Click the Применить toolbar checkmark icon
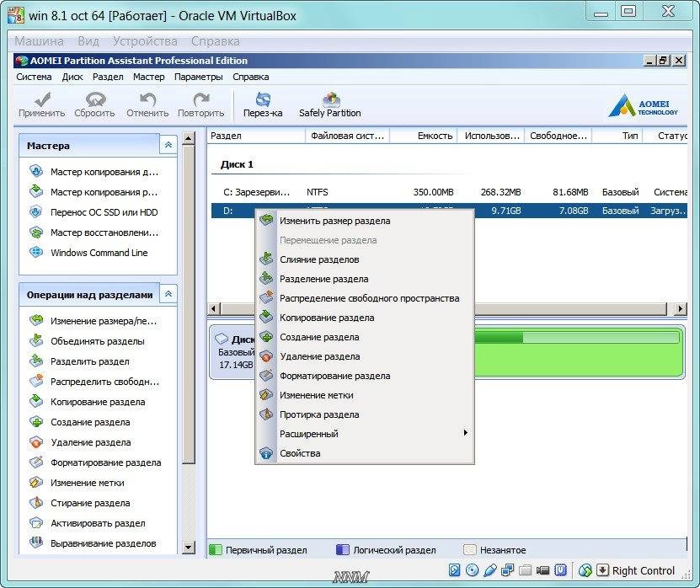700x588 pixels. click(42, 99)
